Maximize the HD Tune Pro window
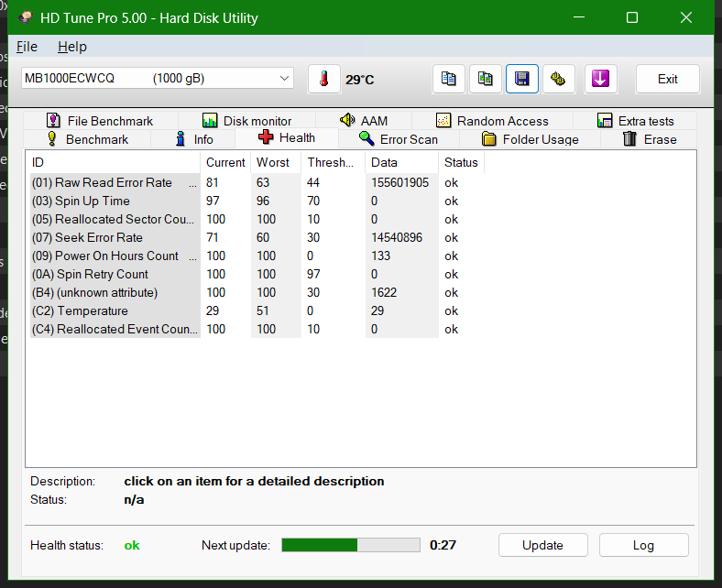The image size is (722, 588). 632,17
